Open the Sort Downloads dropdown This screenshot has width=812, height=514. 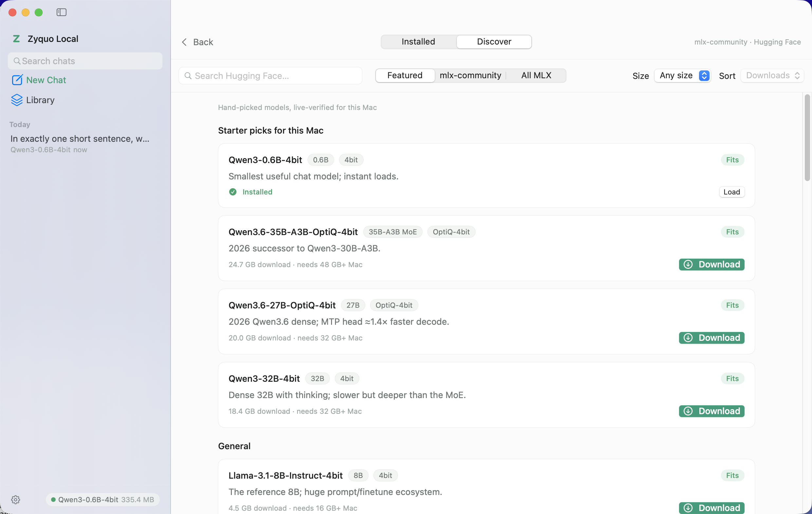coord(772,76)
